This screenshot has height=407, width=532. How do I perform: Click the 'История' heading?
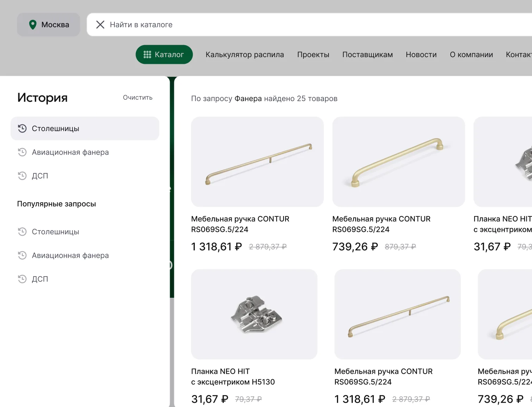[42, 98]
